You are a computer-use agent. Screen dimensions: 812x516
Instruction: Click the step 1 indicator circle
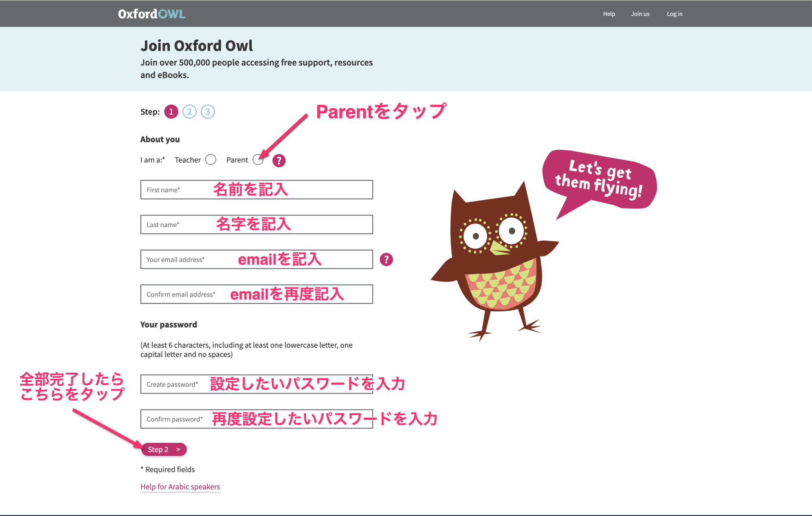point(171,112)
